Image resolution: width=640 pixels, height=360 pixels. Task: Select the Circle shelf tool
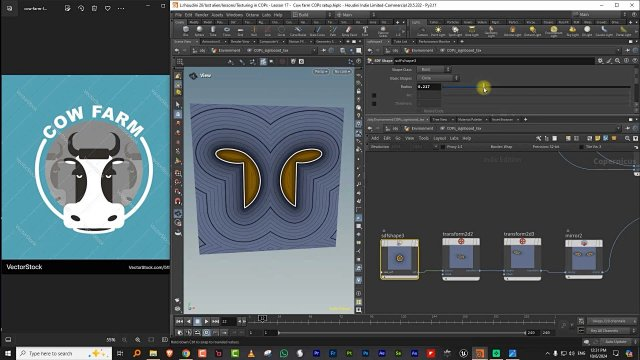click(x=281, y=31)
